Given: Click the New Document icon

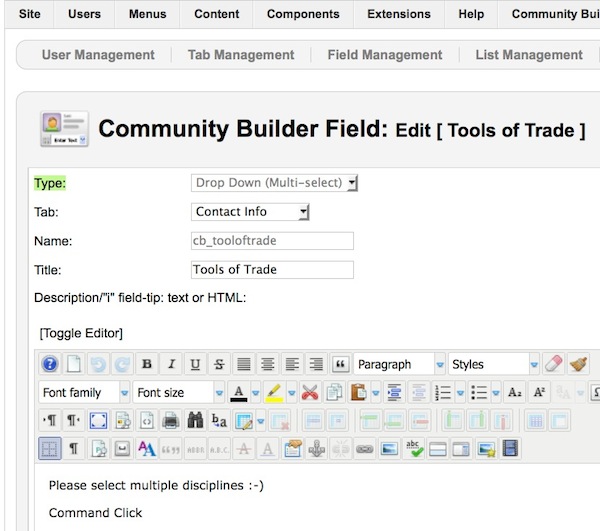Looking at the screenshot, I should [x=73, y=364].
